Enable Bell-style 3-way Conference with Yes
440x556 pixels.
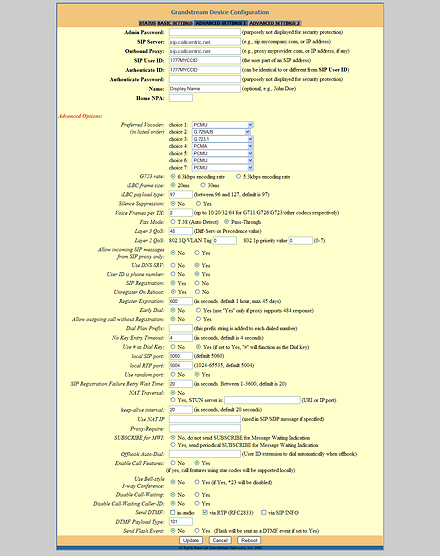coord(197,482)
